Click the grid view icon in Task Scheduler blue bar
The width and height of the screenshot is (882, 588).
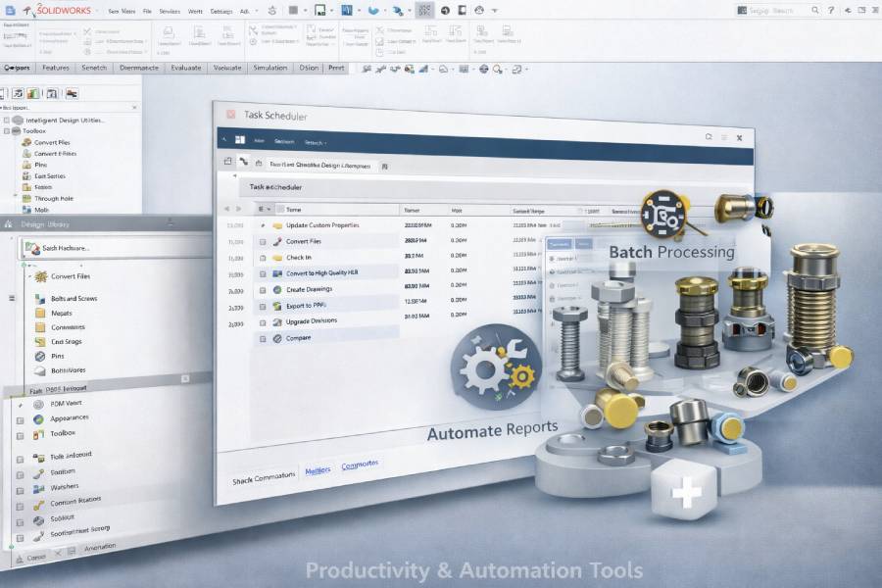(240, 139)
